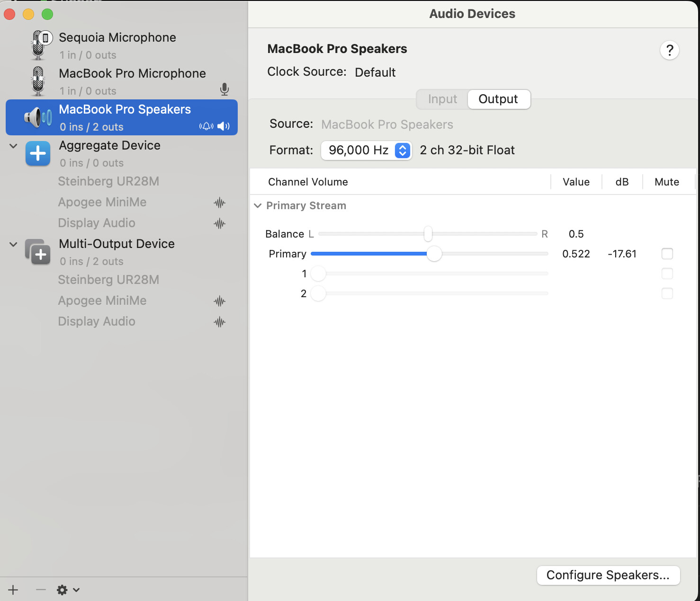Open help with the question mark button
This screenshot has width=700, height=601.
point(670,50)
